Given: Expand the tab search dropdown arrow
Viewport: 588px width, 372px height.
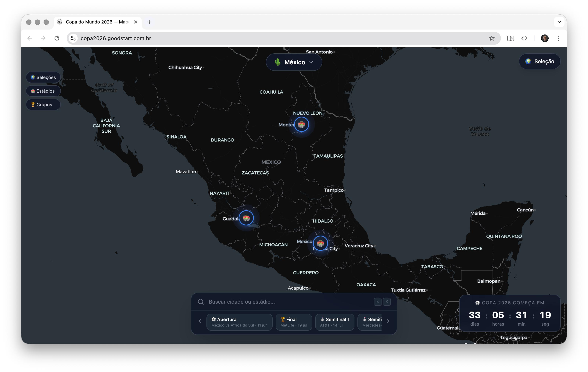Looking at the screenshot, I should [559, 22].
